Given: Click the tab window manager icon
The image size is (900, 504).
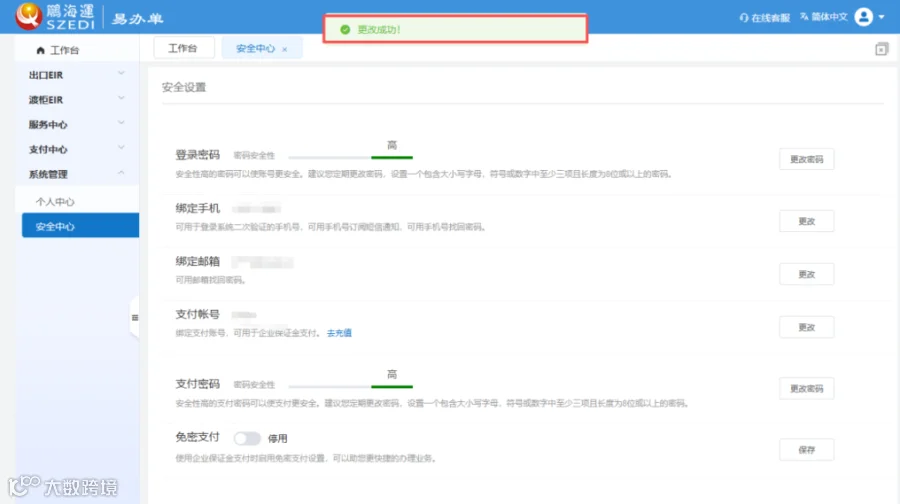Looking at the screenshot, I should click(x=882, y=49).
